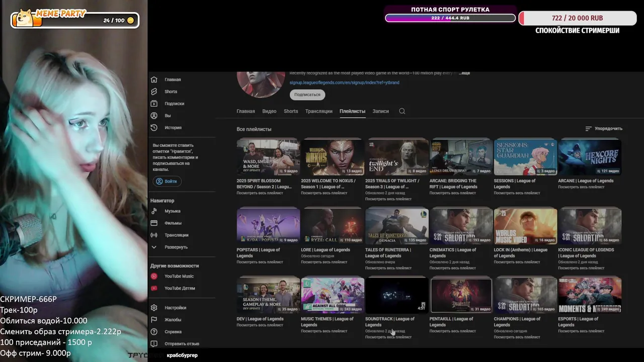Click the Потная спорт рулетка progress bar
Screen dimensions: 644x362
450,18
